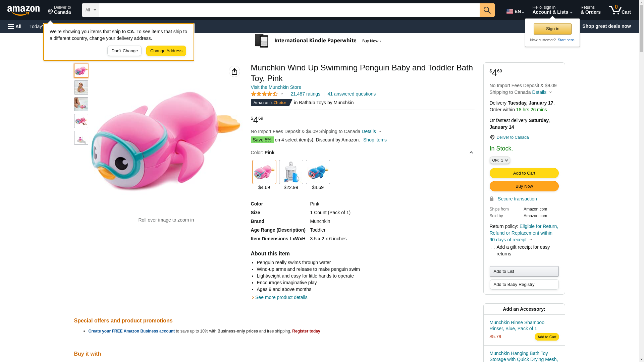Open the All search category dropdown

tap(90, 10)
